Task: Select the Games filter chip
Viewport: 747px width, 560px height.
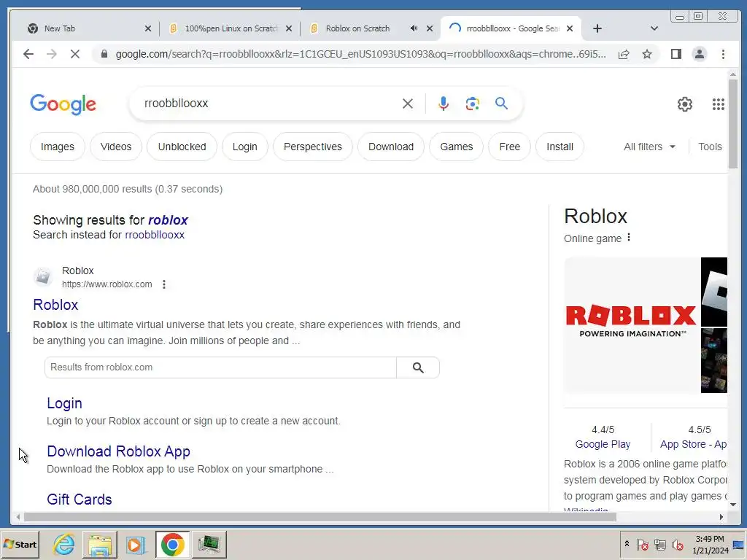Action: pos(456,147)
